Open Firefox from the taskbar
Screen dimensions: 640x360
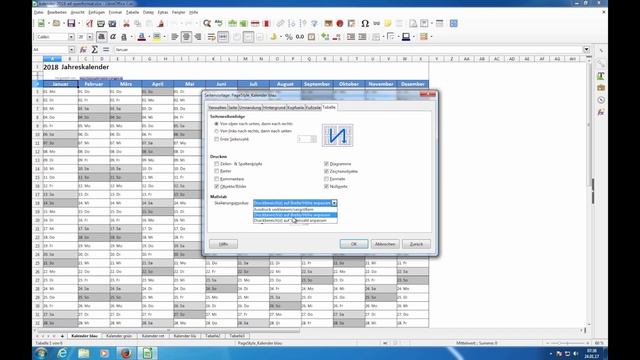(126, 353)
